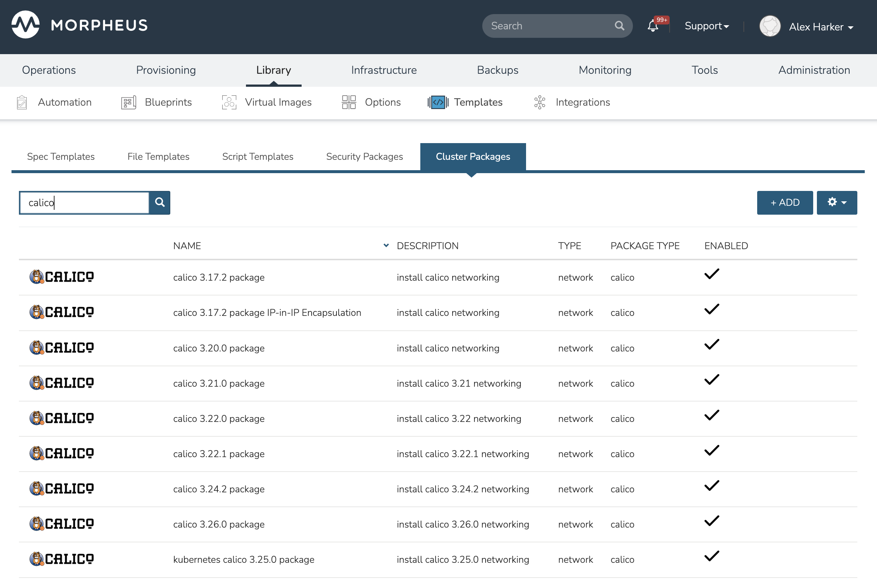877x588 pixels.
Task: Expand the Alex Harker account menu
Action: (x=821, y=27)
